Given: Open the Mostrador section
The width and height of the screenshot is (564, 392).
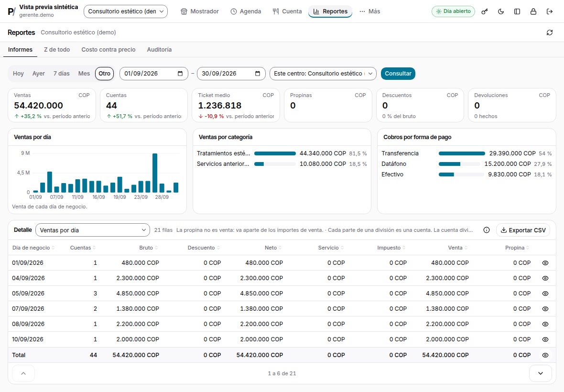Looking at the screenshot, I should click(x=200, y=11).
